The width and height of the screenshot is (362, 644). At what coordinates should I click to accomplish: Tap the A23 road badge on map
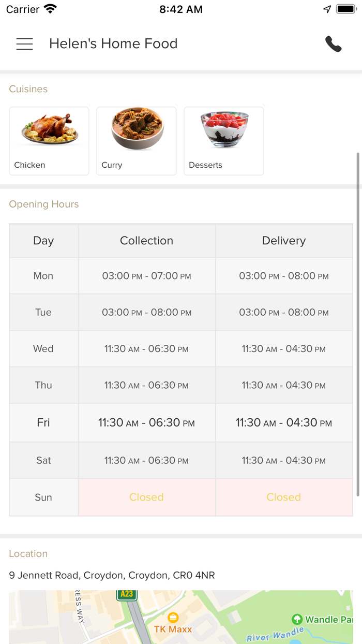click(127, 594)
